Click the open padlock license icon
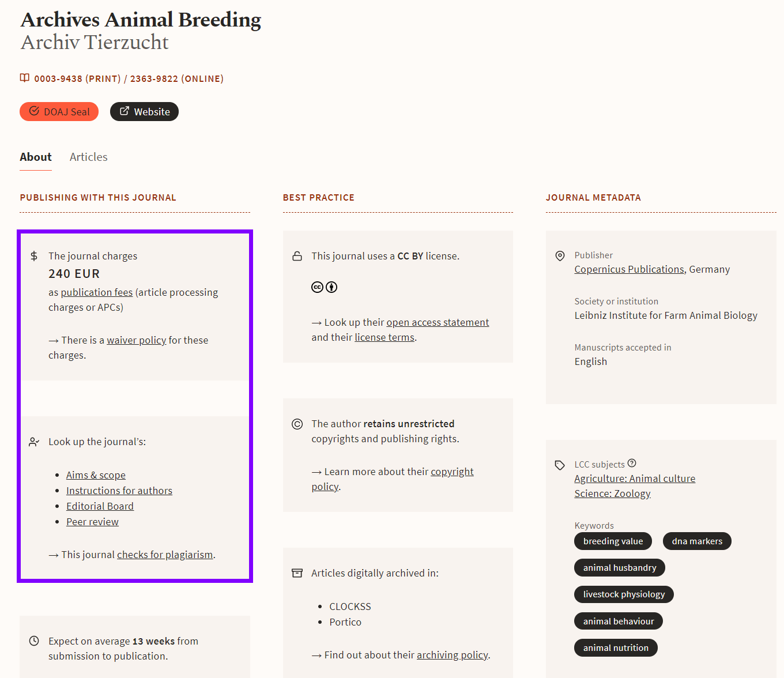Image resolution: width=784 pixels, height=678 pixels. point(297,256)
